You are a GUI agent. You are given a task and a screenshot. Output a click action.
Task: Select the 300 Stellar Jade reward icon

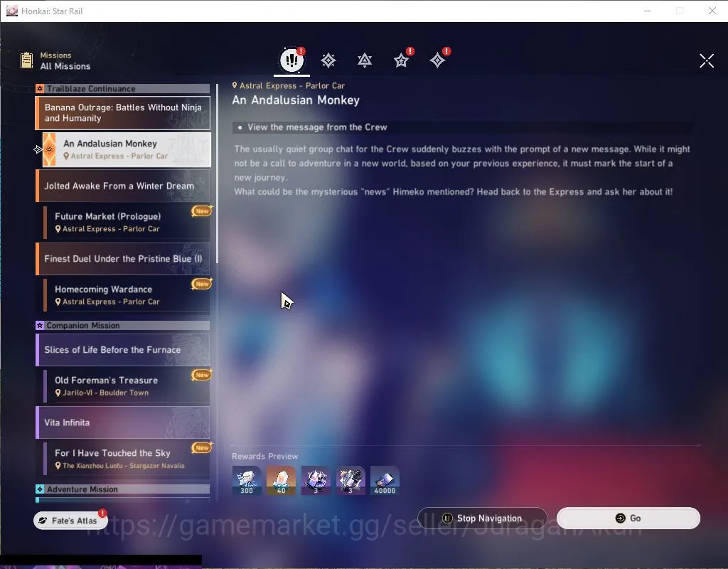coord(247,480)
